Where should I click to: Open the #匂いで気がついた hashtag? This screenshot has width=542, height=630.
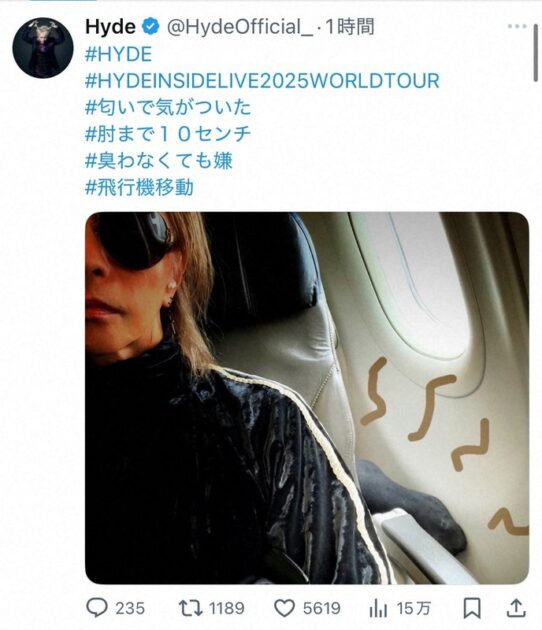[x=168, y=107]
